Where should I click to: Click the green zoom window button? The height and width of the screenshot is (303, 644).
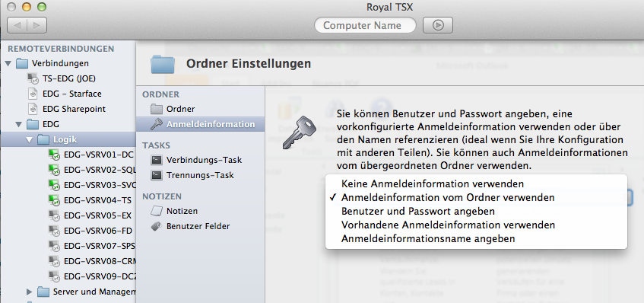[42, 7]
